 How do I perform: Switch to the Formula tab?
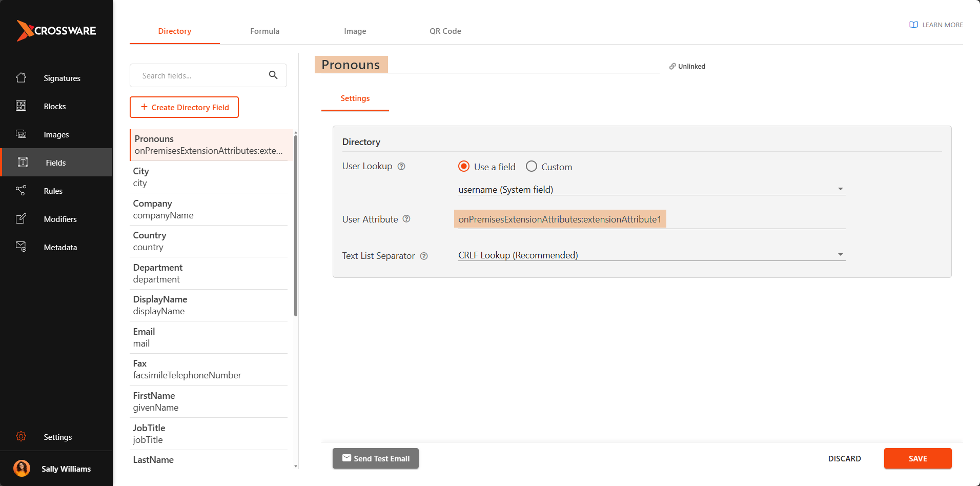coord(264,31)
